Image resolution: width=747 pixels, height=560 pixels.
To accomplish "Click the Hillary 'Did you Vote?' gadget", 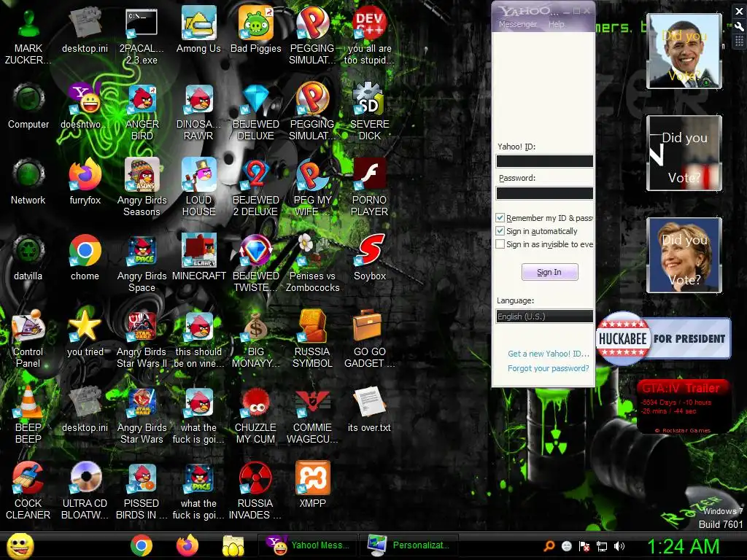I will point(684,254).
